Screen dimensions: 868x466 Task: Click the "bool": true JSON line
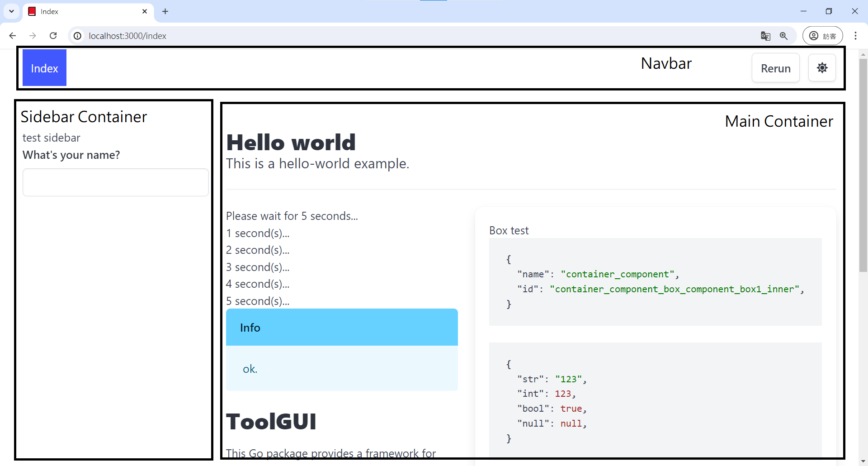(552, 409)
